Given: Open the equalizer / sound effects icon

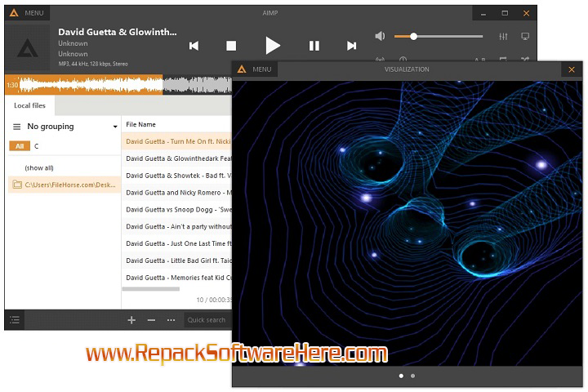Looking at the screenshot, I should [x=503, y=37].
